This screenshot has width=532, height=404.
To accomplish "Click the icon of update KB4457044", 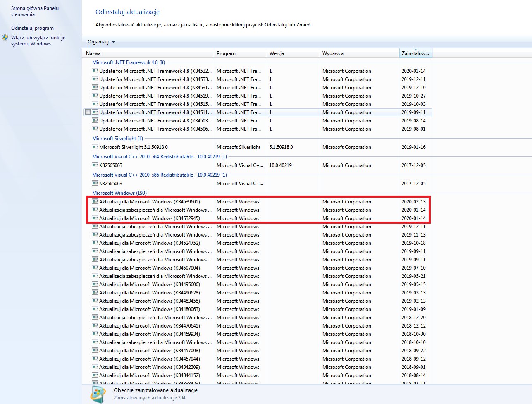I will pos(95,359).
